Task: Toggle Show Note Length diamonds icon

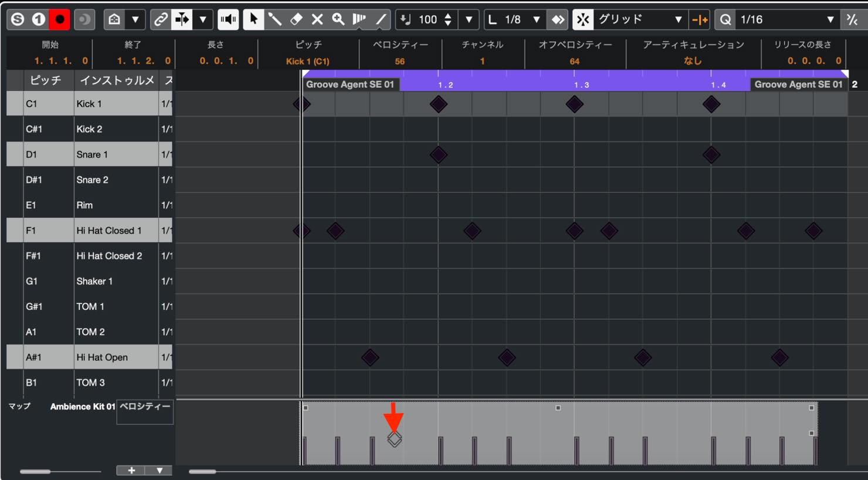Action: [x=558, y=19]
